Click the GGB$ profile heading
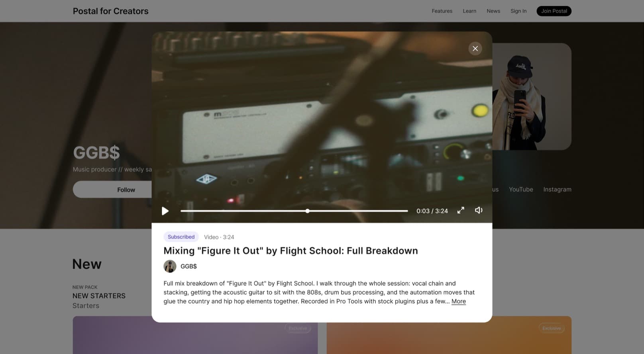The width and height of the screenshot is (644, 354). click(x=96, y=153)
